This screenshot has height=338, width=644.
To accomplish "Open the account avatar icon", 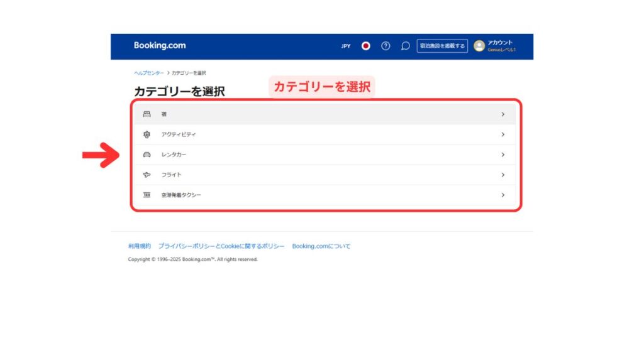I will 479,46.
